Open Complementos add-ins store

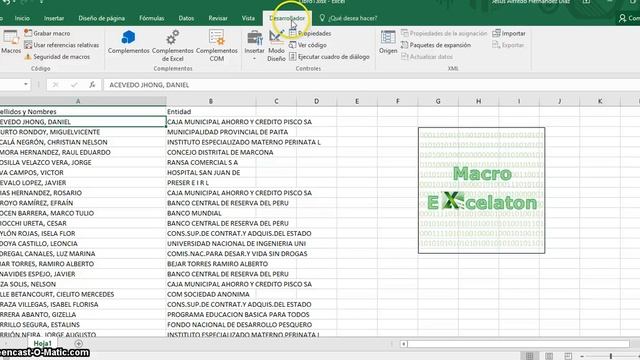[129, 42]
